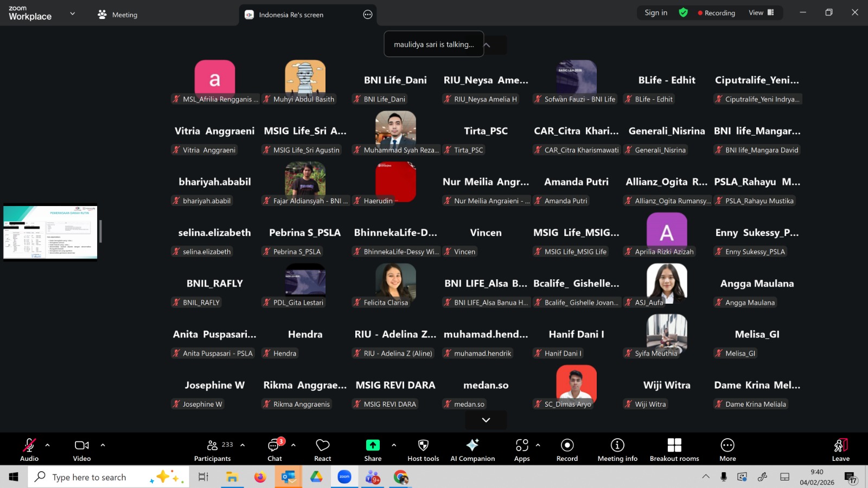The width and height of the screenshot is (868, 488).
Task: Expand the Zoom Workplace dropdown chevron
Action: coord(73,14)
